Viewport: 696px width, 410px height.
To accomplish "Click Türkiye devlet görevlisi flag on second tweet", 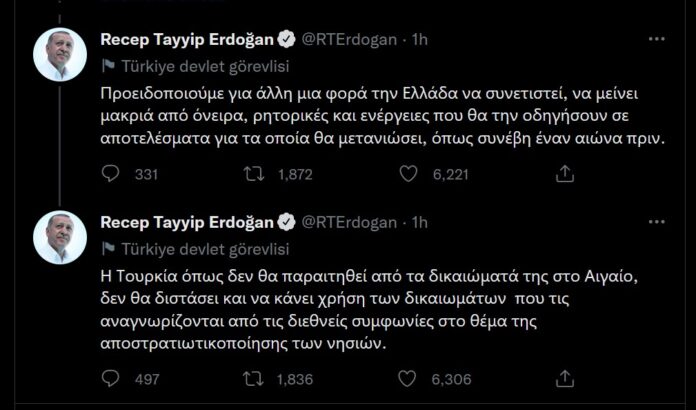I will pos(108,249).
